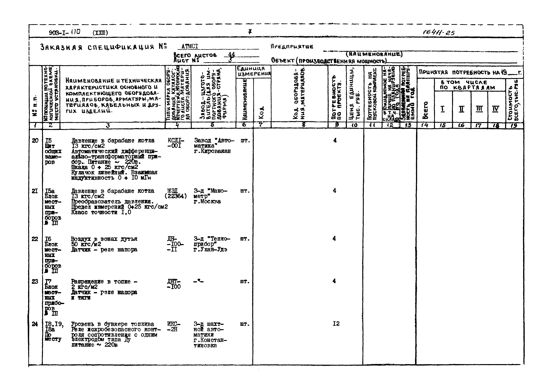Image resolution: width=552 pixels, height=392 pixels.
Task: Click the type code МЭД (22364)
Action: [x=176, y=194]
